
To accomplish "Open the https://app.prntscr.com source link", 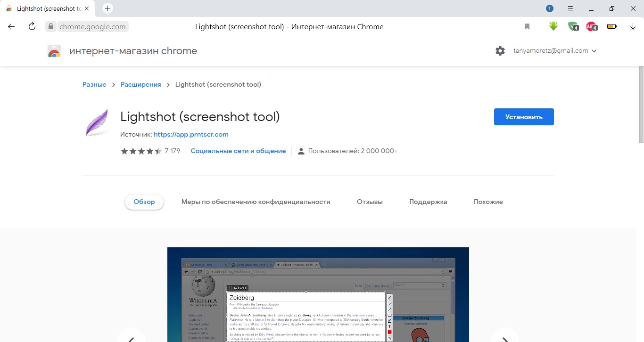I will pos(191,134).
